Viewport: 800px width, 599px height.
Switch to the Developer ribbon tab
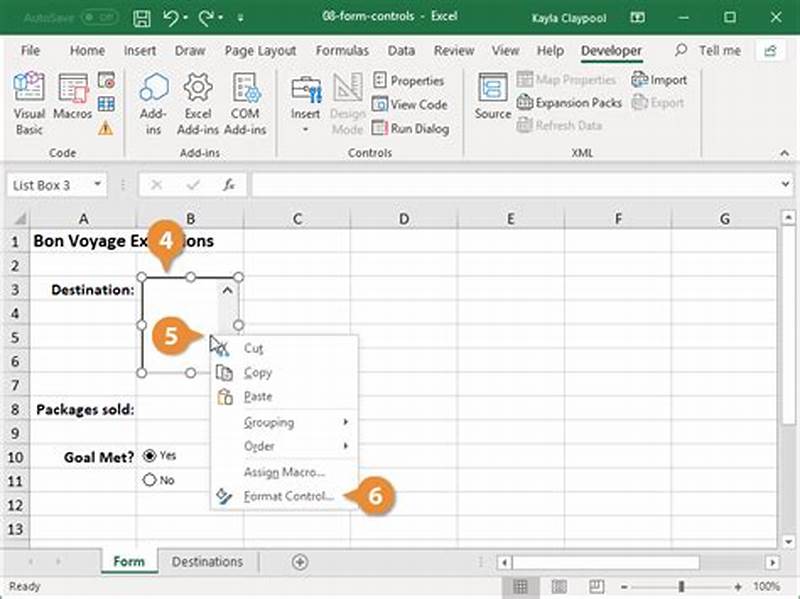pyautogui.click(x=612, y=50)
